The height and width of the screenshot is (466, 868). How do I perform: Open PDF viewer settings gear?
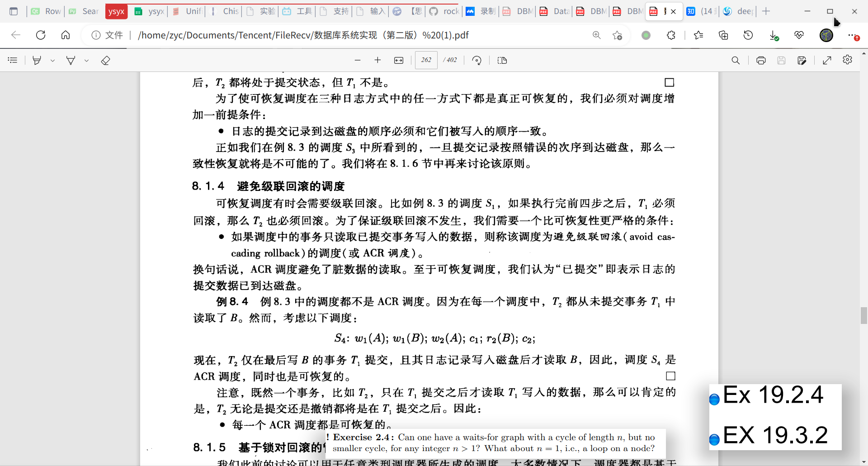(847, 60)
